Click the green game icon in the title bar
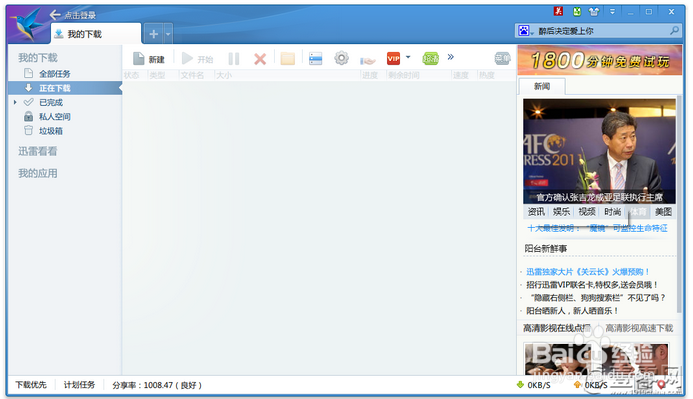 click(577, 11)
